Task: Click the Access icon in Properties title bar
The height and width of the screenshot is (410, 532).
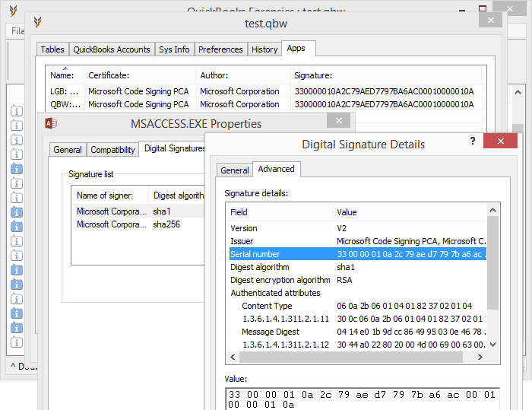Action: [51, 123]
